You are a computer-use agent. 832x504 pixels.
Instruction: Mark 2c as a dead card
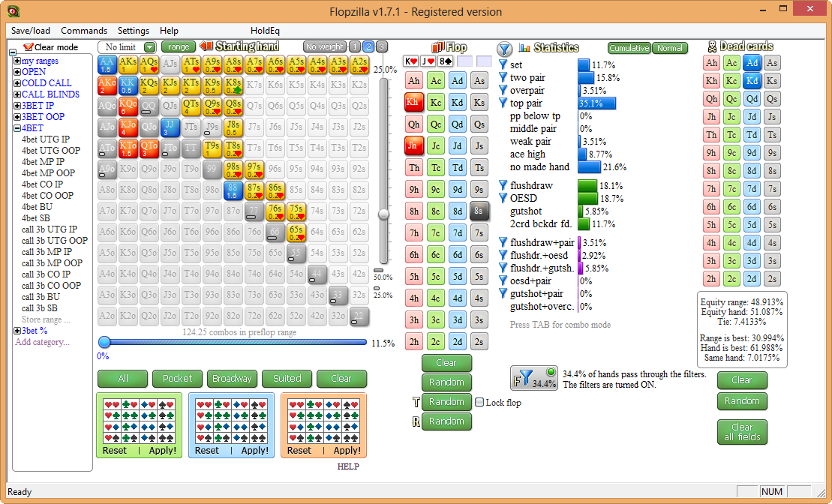[x=731, y=279]
